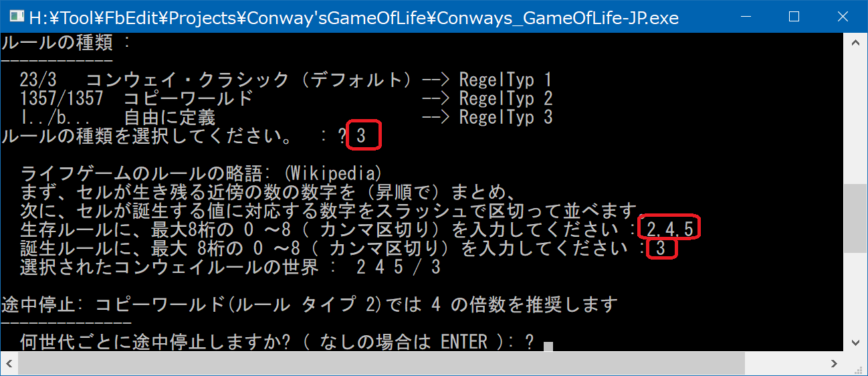Click the birth rule input value 3
The width and height of the screenshot is (868, 376).
click(661, 249)
